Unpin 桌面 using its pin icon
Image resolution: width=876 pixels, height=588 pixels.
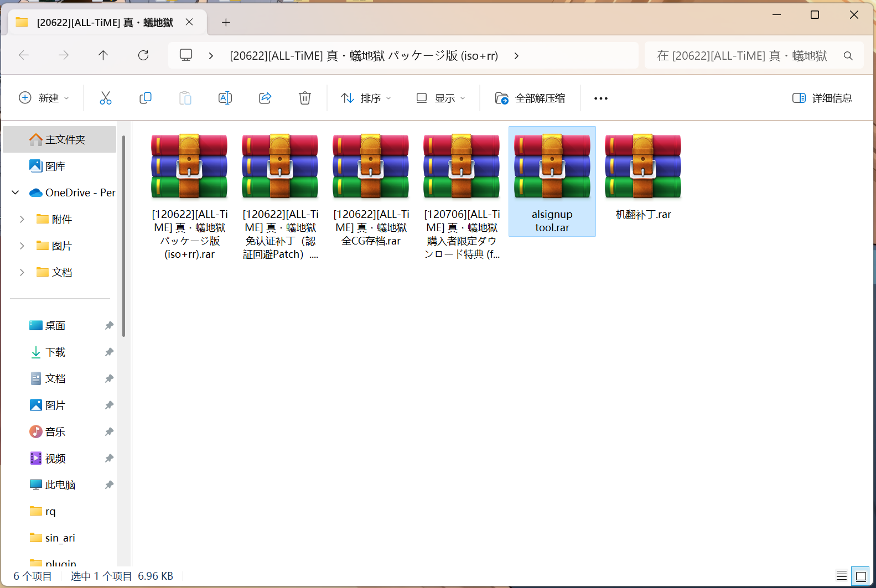tap(109, 326)
